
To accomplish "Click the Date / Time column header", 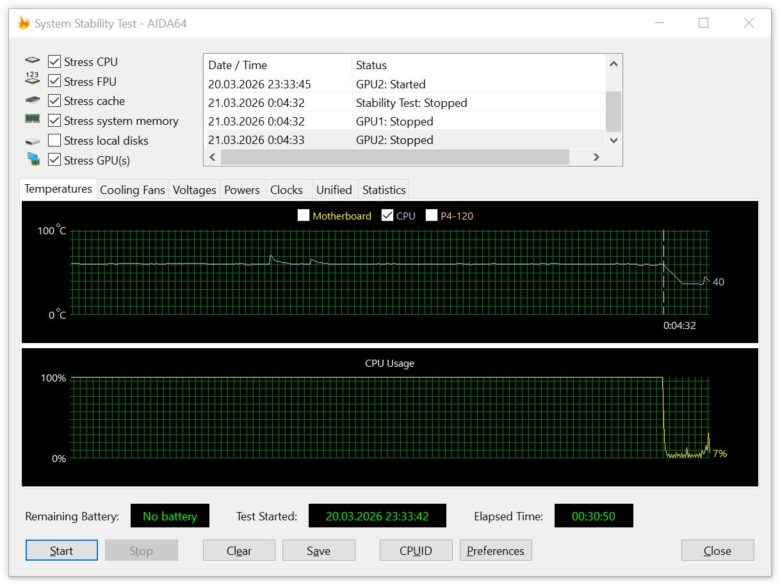I will click(x=277, y=65).
